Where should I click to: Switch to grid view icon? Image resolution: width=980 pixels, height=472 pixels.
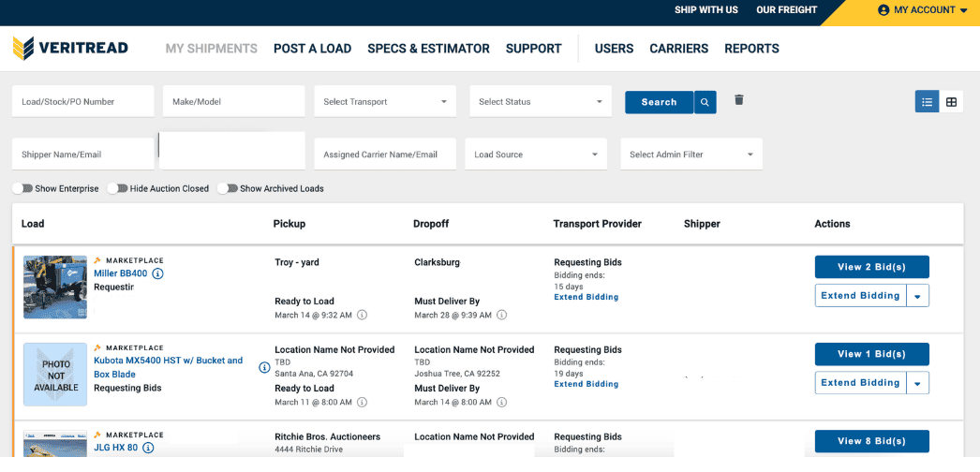951,102
